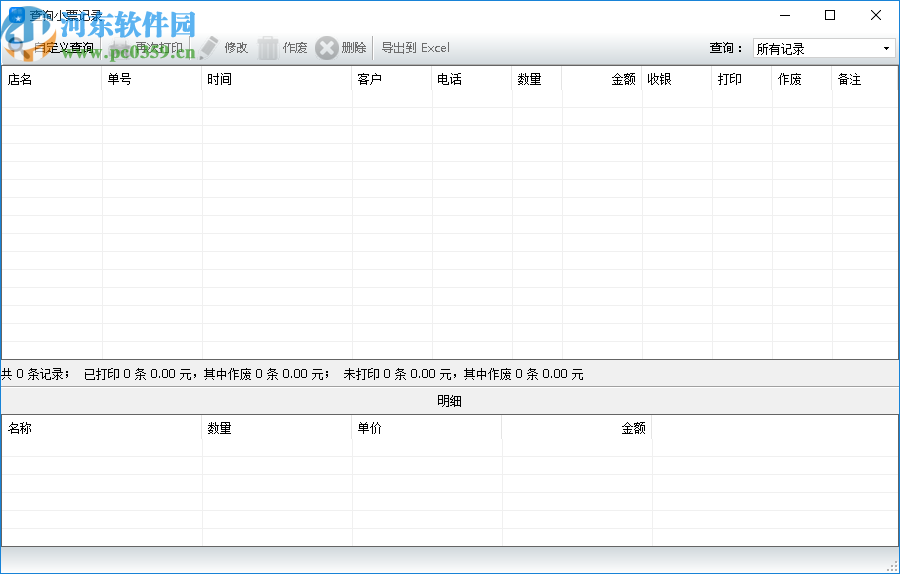Click the record summary status text

pos(292,374)
